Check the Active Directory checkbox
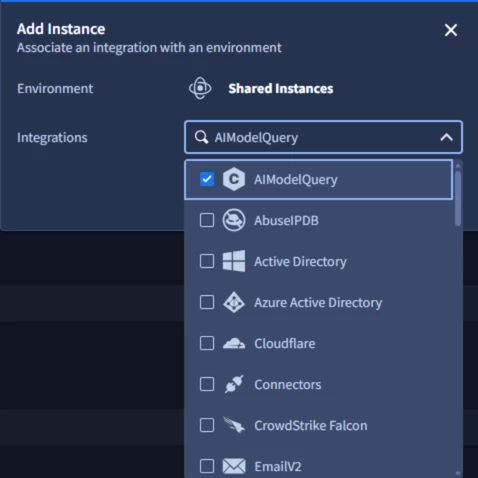This screenshot has height=478, width=478. click(207, 261)
